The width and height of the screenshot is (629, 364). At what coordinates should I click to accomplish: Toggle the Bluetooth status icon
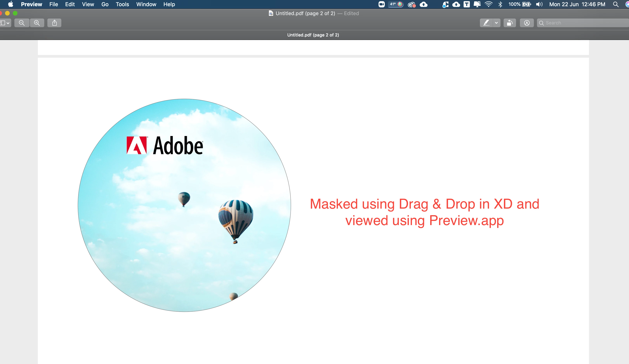(x=500, y=4)
